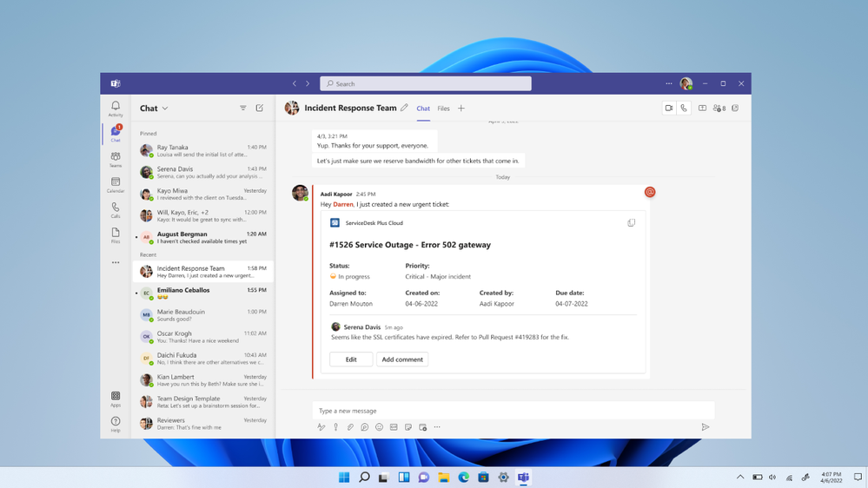Open Chat in the left rail
This screenshot has width=868, height=488.
[116, 134]
